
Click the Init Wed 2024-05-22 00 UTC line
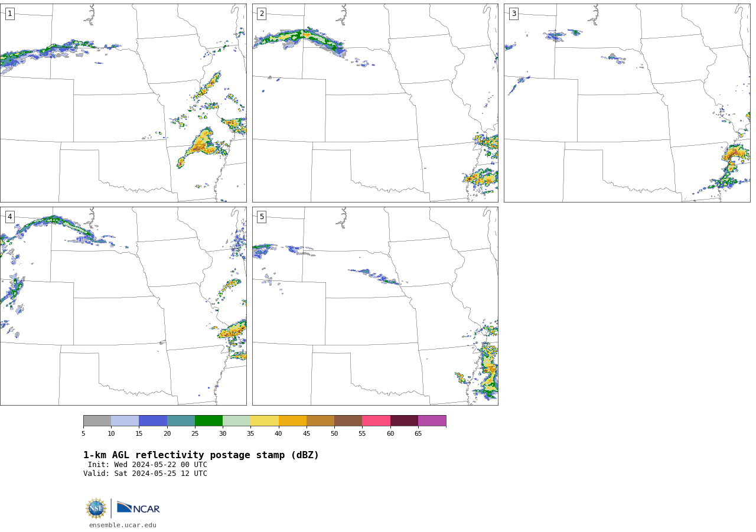pos(148,465)
